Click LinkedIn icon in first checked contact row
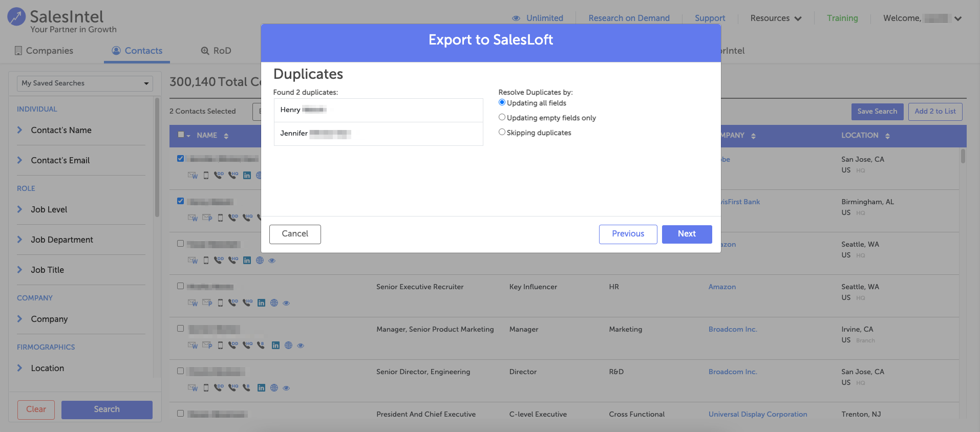Screen dimensions: 980x432 click(x=247, y=176)
